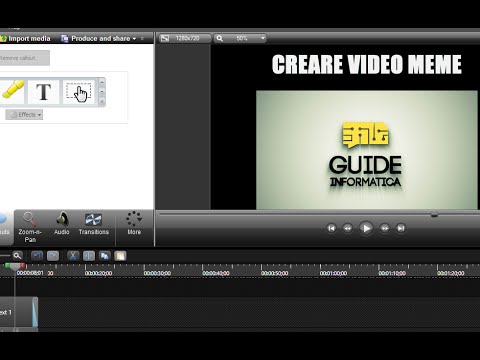Click the Paste icon on timeline toolbar
The height and width of the screenshot is (360, 480).
pyautogui.click(x=120, y=256)
